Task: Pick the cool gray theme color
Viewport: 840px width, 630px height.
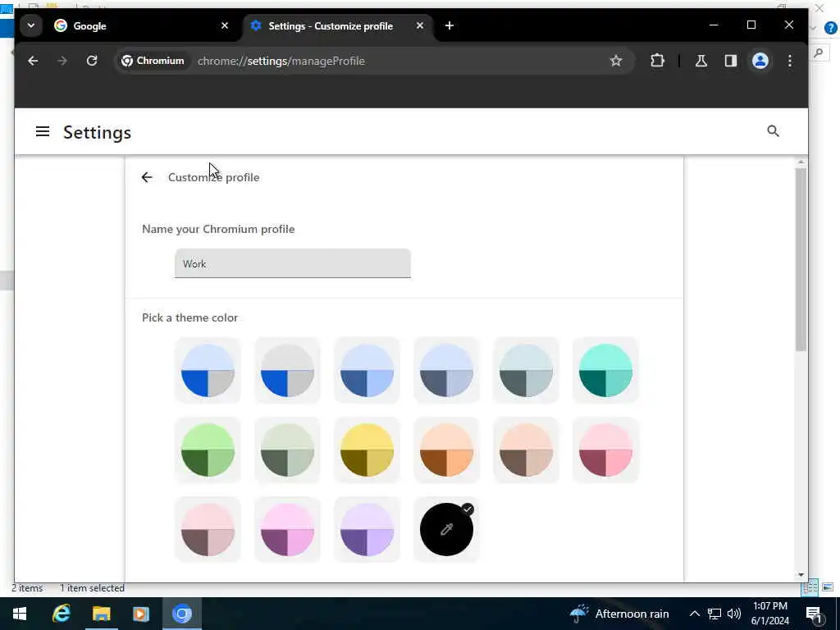Action: pyautogui.click(x=526, y=370)
